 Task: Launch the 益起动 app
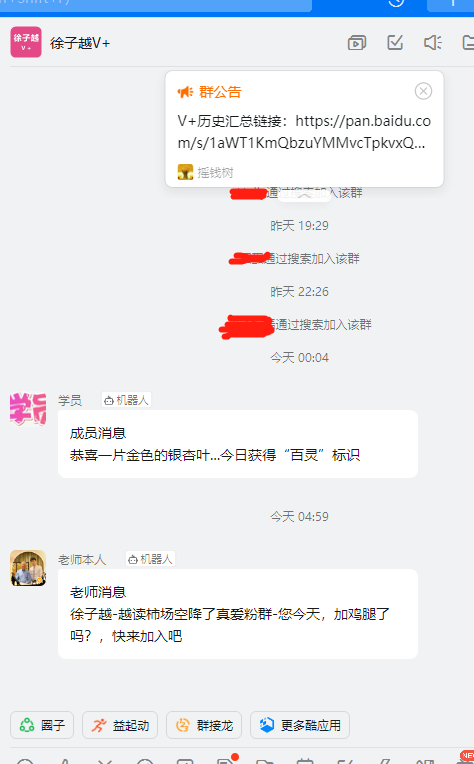pos(120,725)
